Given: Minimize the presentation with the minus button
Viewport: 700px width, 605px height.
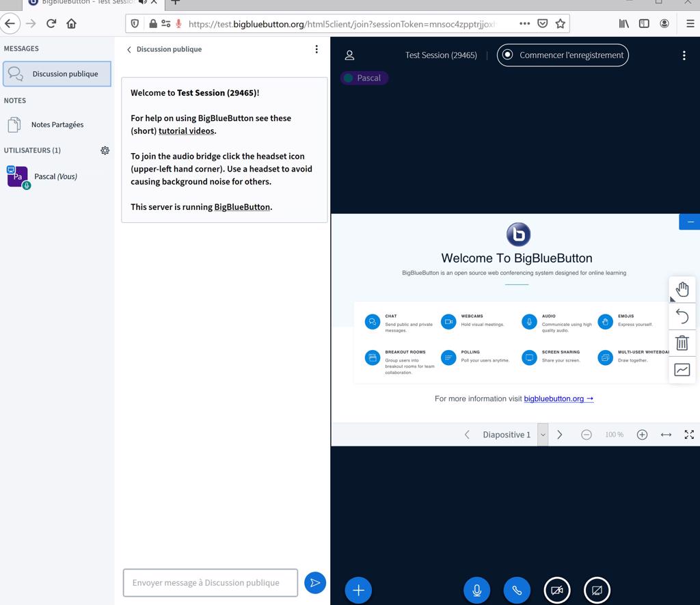Looking at the screenshot, I should [x=690, y=222].
